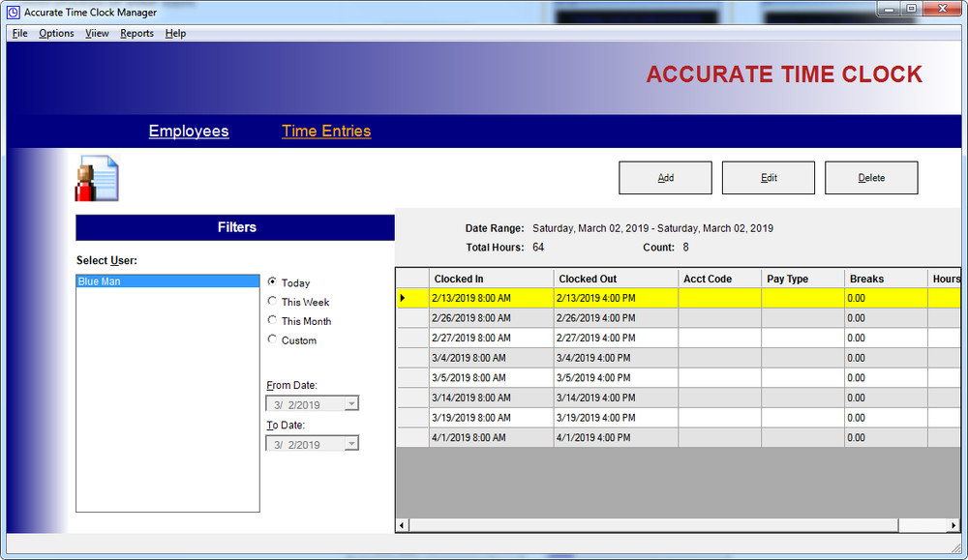Image resolution: width=968 pixels, height=560 pixels.
Task: Switch to the Time Entries page
Action: pyautogui.click(x=326, y=131)
